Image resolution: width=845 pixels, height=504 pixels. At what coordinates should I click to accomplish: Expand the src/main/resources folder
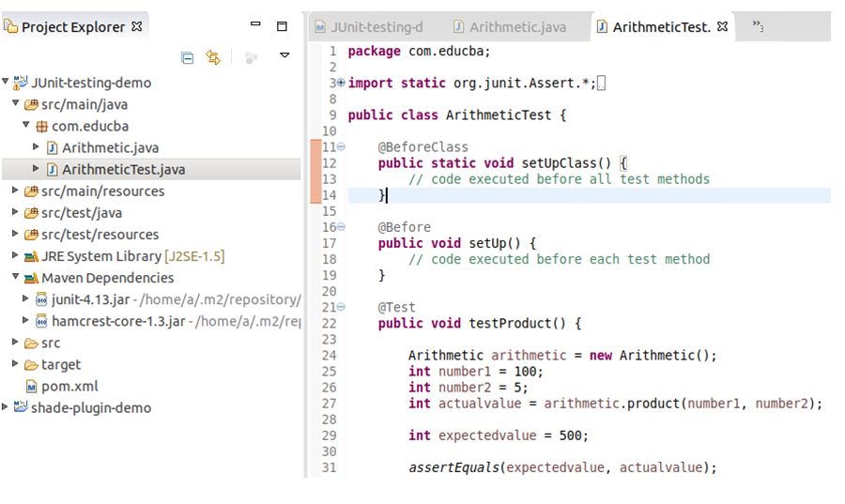pyautogui.click(x=16, y=191)
